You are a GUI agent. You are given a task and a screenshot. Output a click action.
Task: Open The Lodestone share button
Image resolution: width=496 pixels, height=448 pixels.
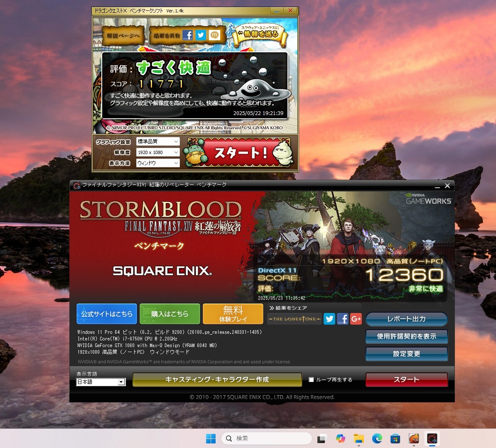pos(295,319)
